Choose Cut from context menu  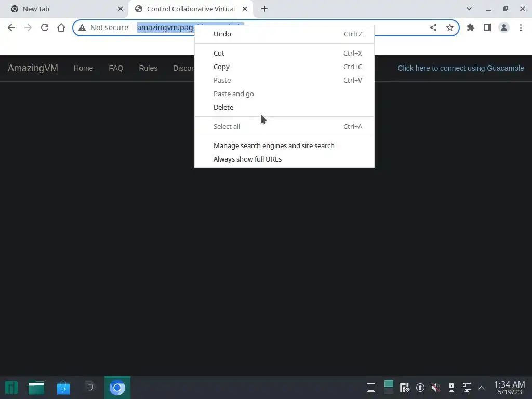point(284,54)
